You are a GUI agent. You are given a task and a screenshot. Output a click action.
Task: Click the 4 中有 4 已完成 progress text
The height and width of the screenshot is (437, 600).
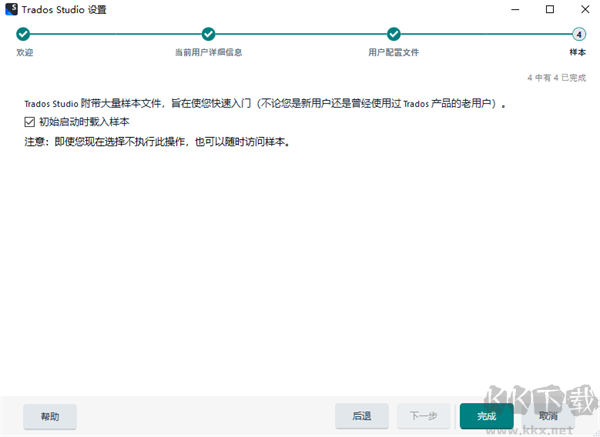[556, 77]
